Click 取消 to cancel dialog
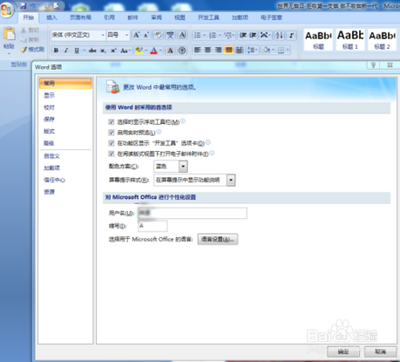 point(380,352)
